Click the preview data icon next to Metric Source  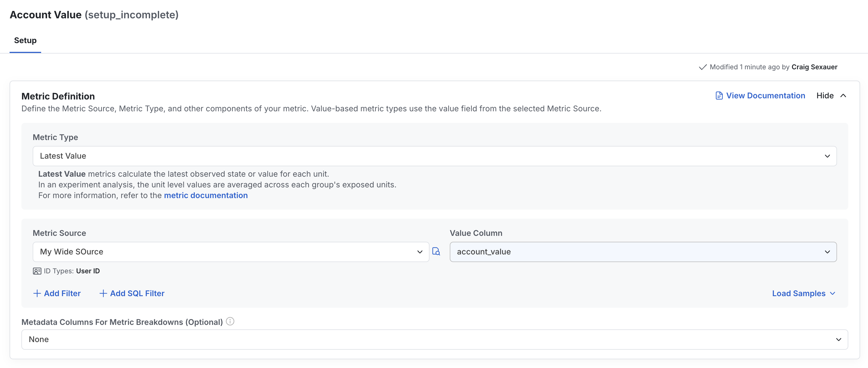pos(436,251)
